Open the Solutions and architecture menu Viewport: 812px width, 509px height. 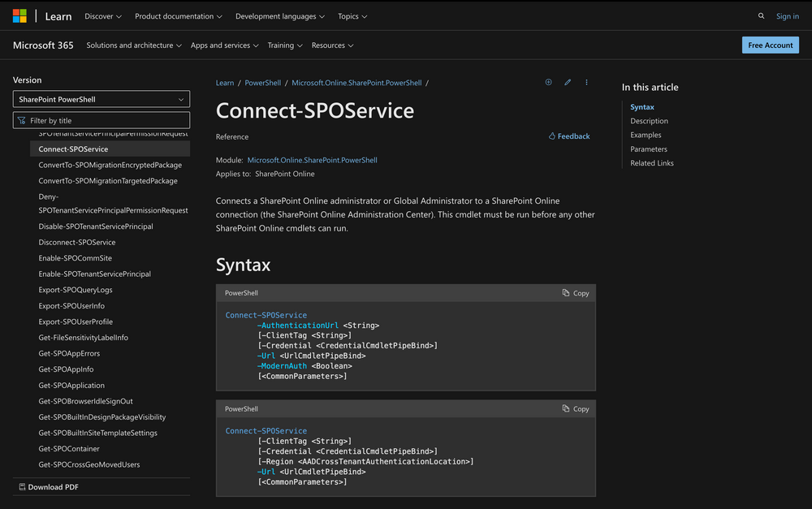133,45
